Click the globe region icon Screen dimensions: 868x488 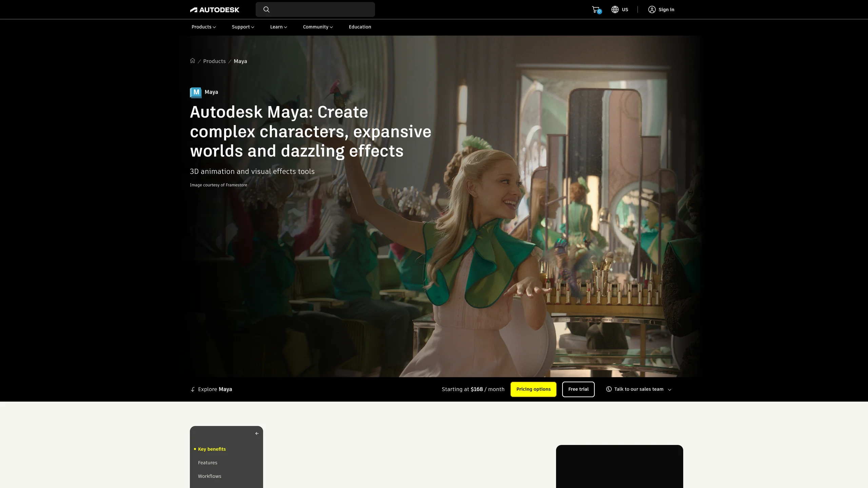pos(615,9)
